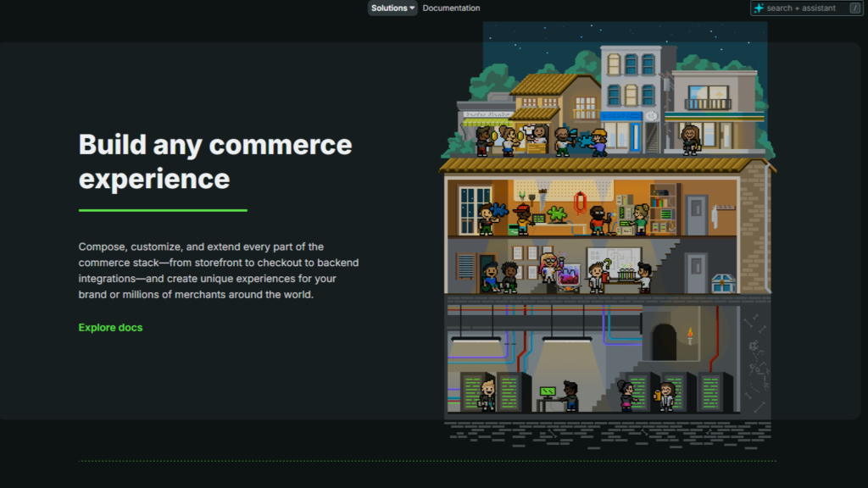The height and width of the screenshot is (488, 868).
Task: Click the whiteboard with floor plan sketch
Action: [613, 258]
